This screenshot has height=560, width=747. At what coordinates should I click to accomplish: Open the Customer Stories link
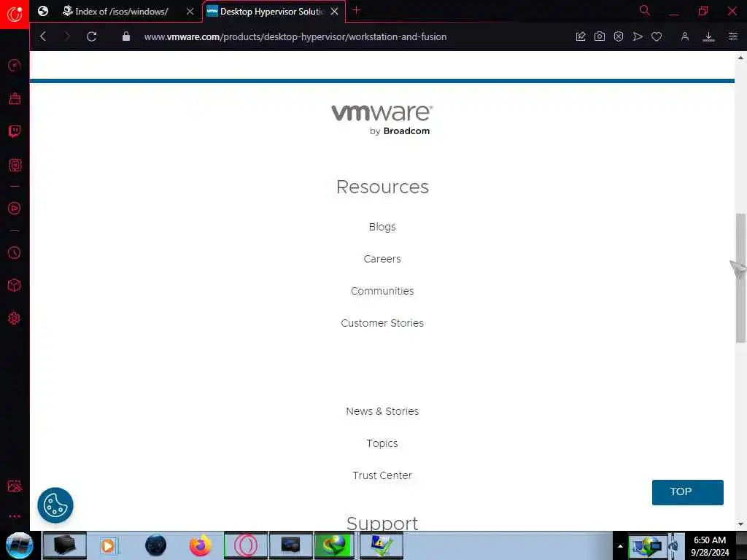click(382, 323)
